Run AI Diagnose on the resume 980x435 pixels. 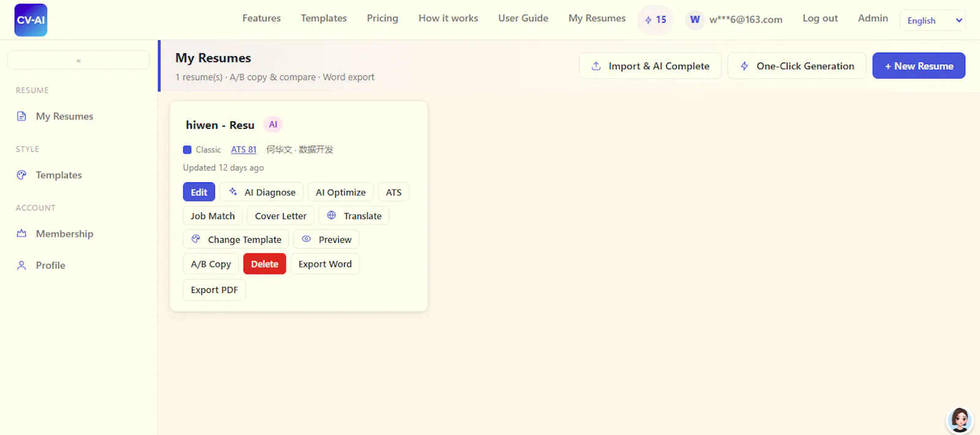(262, 192)
